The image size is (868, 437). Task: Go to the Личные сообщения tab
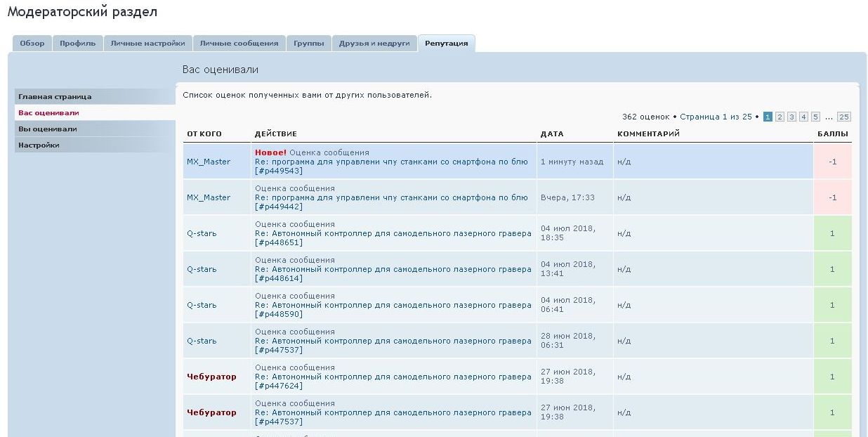[239, 44]
